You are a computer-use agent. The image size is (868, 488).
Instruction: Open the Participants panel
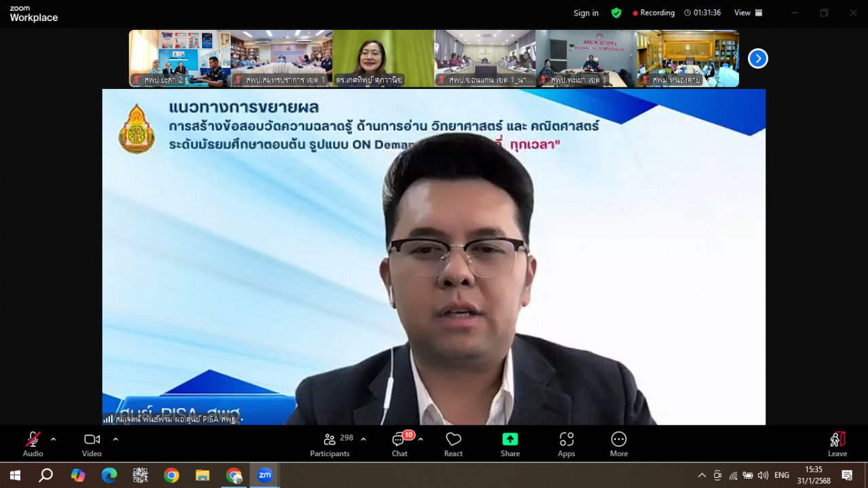[x=330, y=444]
